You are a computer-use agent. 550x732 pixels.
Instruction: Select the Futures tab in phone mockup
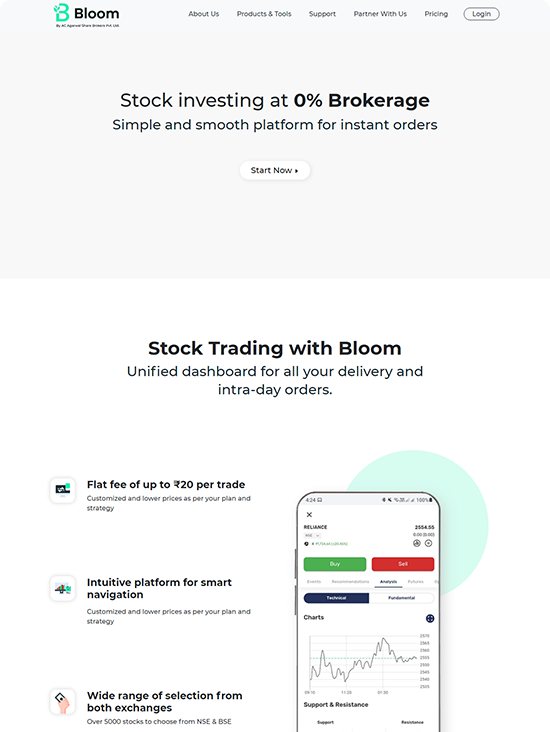coord(416,582)
